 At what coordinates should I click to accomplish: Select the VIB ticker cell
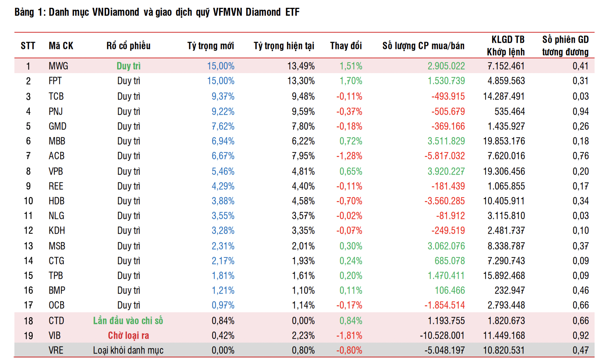click(x=55, y=336)
